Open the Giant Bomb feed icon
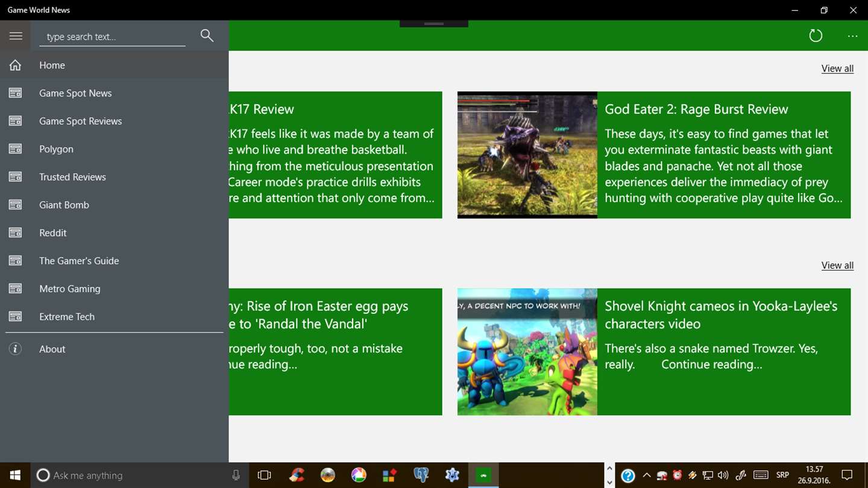 pyautogui.click(x=15, y=205)
